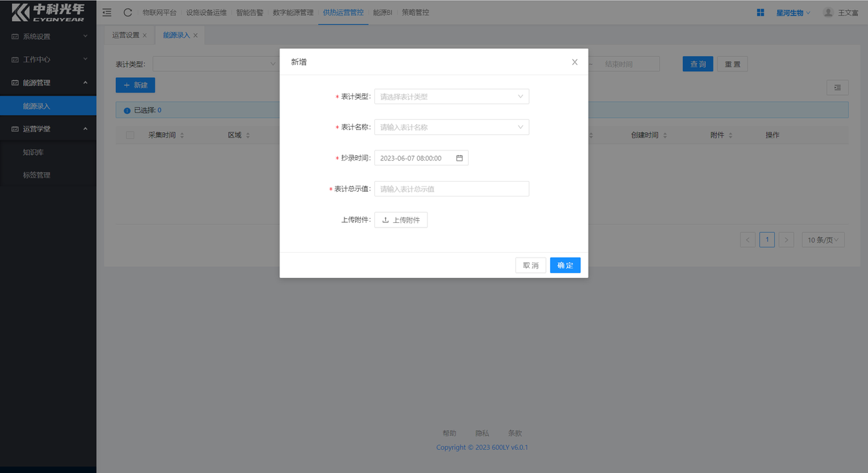Open the 表计类型 dropdown in dialog

[452, 97]
